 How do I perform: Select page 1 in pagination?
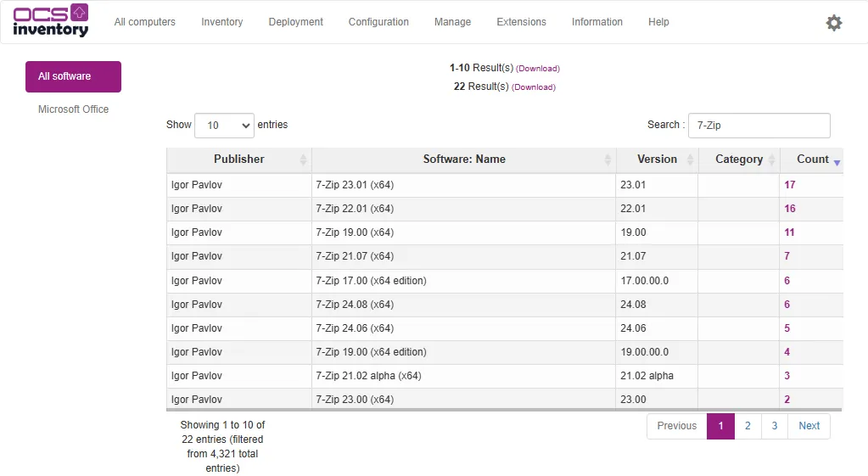pyautogui.click(x=720, y=426)
